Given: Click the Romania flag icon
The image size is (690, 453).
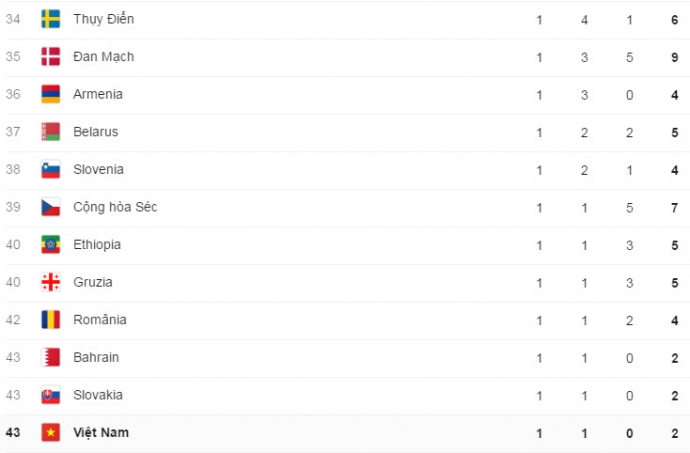Looking at the screenshot, I should click(50, 320).
